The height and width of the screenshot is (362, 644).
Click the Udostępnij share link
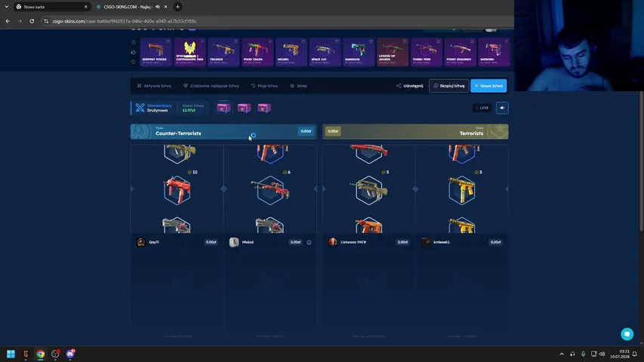(409, 86)
